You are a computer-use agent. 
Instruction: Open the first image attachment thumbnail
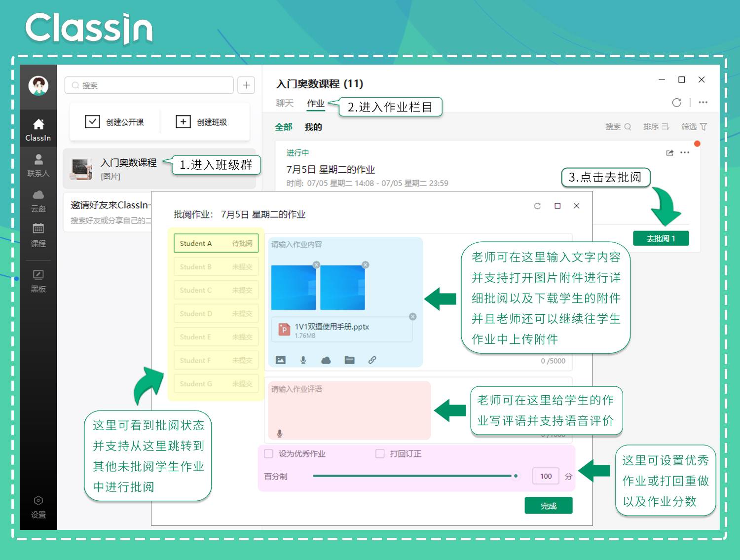point(294,288)
